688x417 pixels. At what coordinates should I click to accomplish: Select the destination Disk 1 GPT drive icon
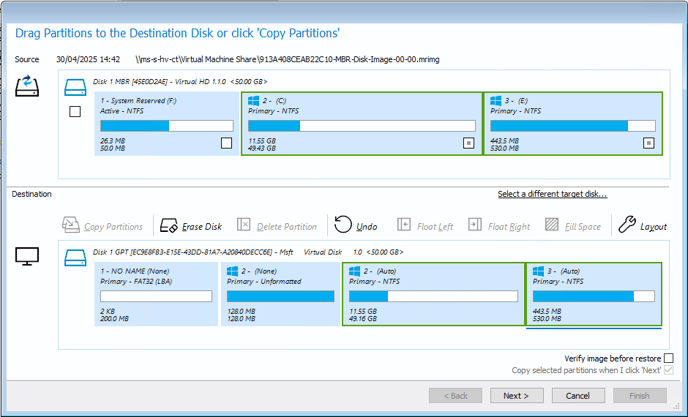point(75,258)
